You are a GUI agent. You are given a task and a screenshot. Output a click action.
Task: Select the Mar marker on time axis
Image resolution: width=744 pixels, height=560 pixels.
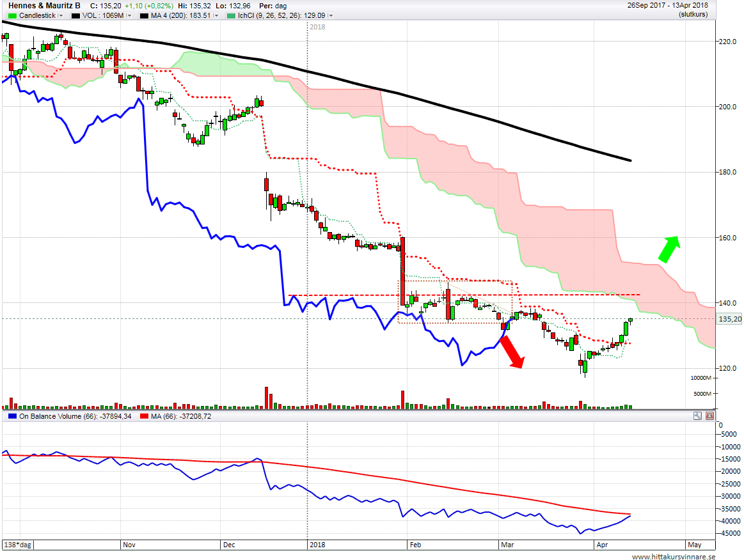click(507, 545)
